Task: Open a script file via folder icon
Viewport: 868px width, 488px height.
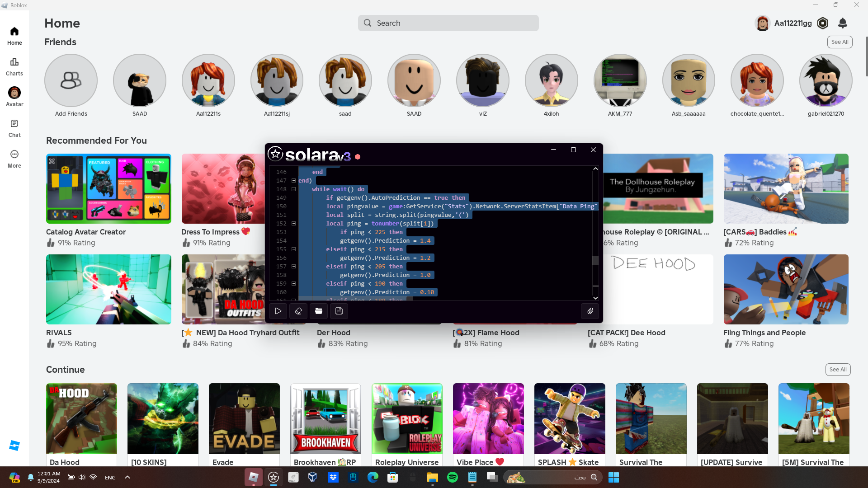Action: pyautogui.click(x=319, y=311)
